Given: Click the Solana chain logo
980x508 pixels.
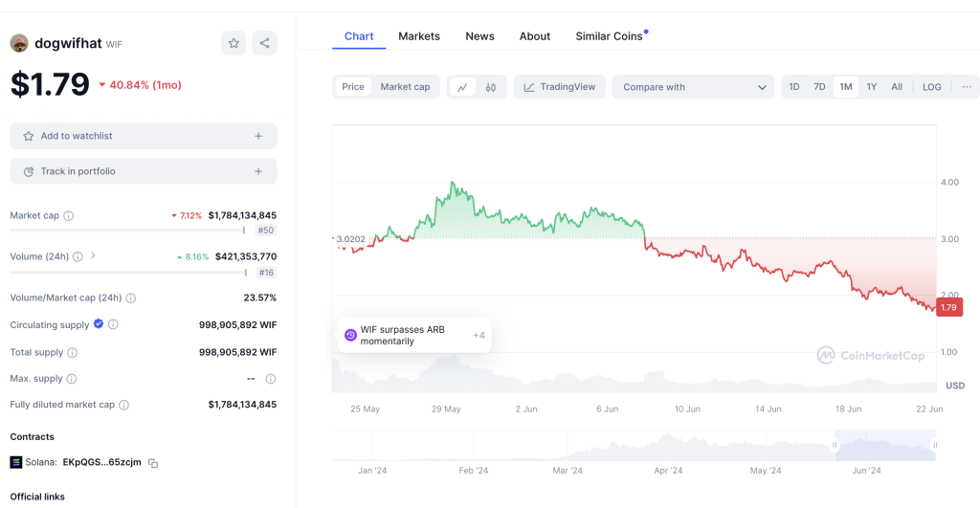Looking at the screenshot, I should (15, 462).
